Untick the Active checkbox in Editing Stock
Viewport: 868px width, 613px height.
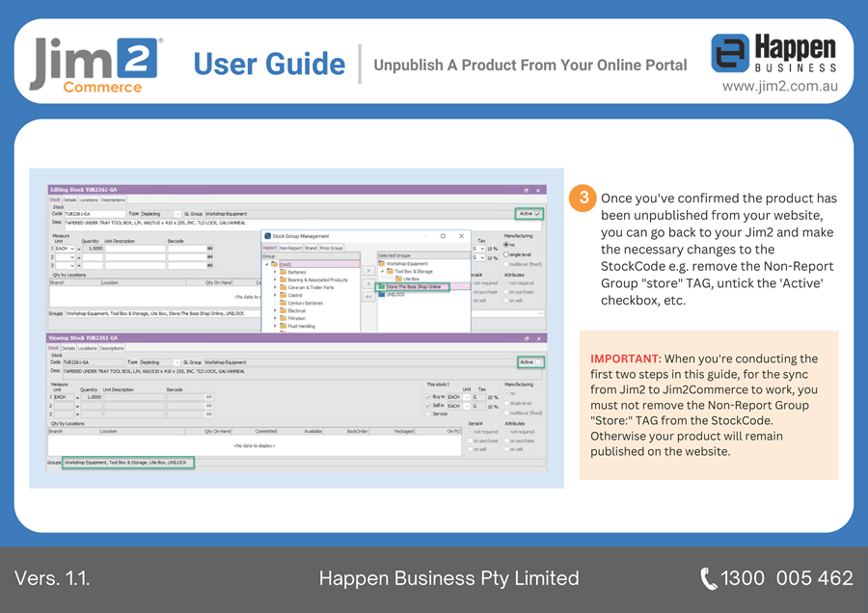[x=537, y=214]
